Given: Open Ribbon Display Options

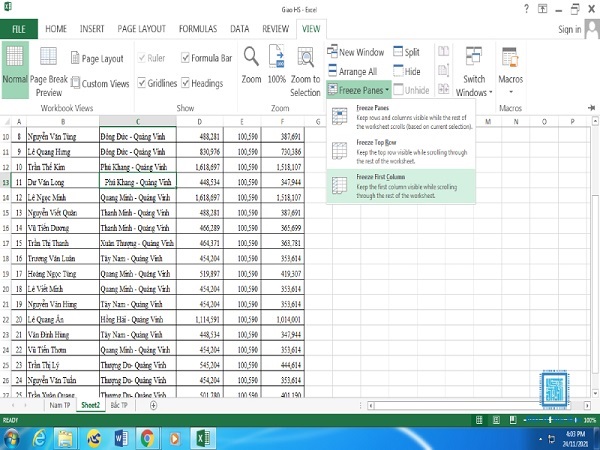Looking at the screenshot, I should click(x=543, y=9).
